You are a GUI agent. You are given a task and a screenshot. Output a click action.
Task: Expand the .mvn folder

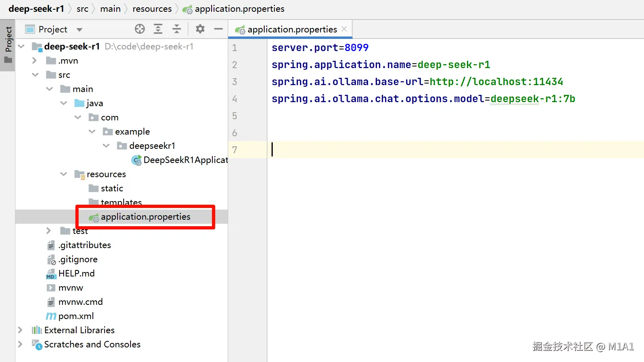(x=34, y=61)
